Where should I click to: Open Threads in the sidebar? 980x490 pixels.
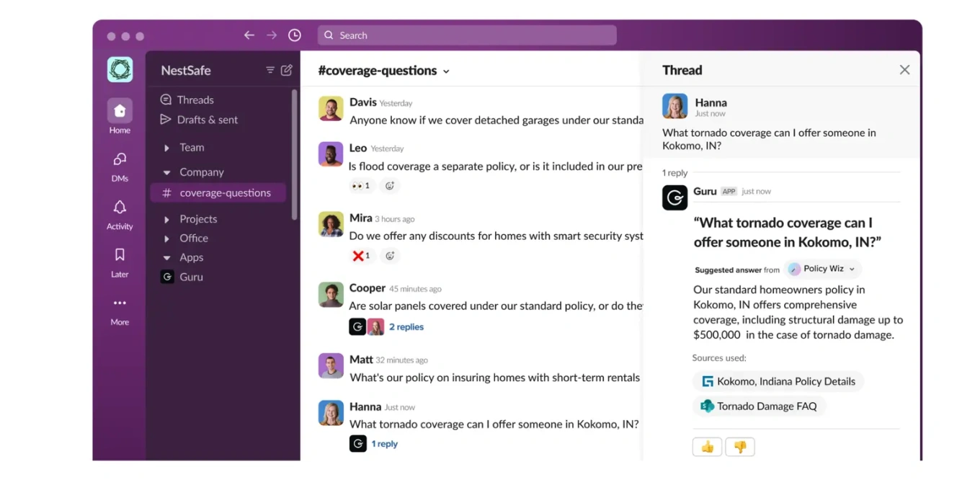pos(195,100)
